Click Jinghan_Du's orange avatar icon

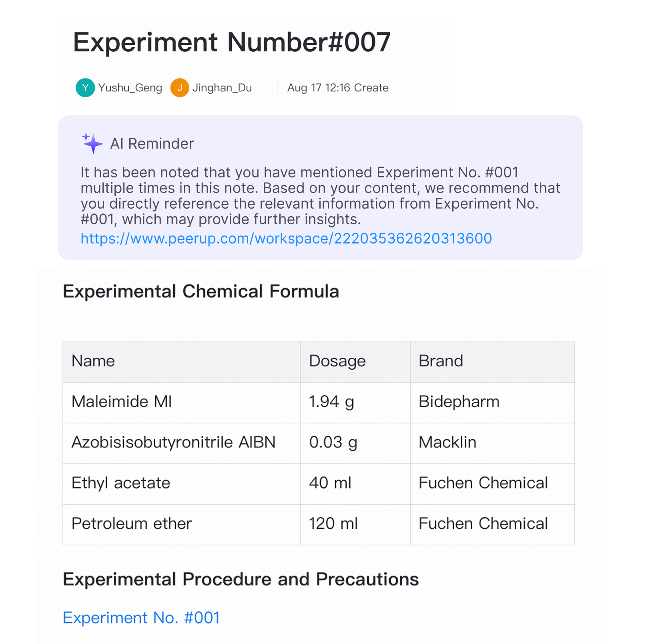pos(180,88)
